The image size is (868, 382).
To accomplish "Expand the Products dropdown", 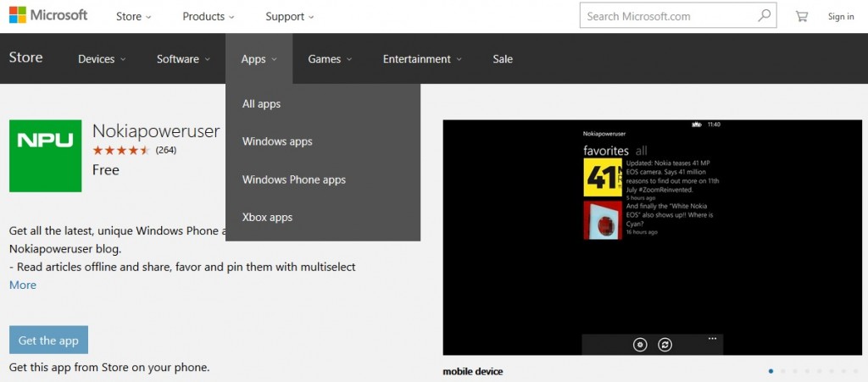I will click(x=209, y=17).
